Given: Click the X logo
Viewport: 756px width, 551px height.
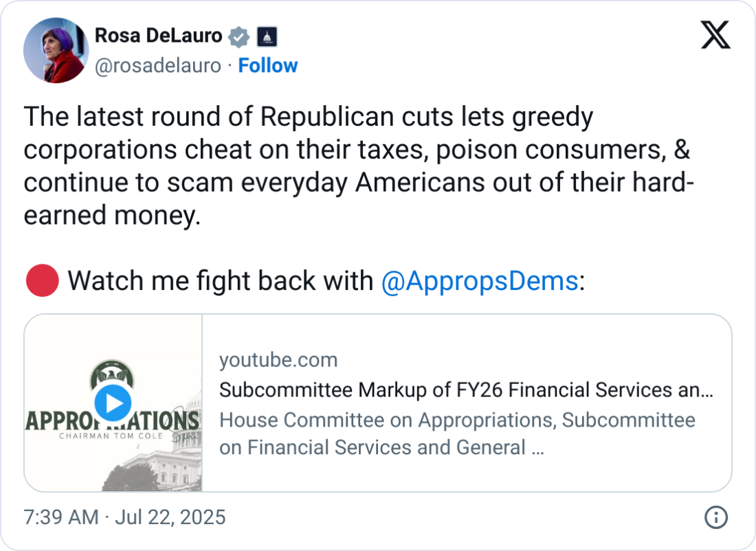Looking at the screenshot, I should click(715, 35).
